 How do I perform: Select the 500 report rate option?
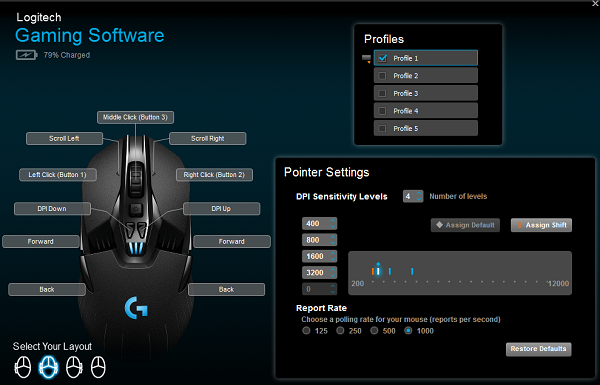[x=374, y=330]
